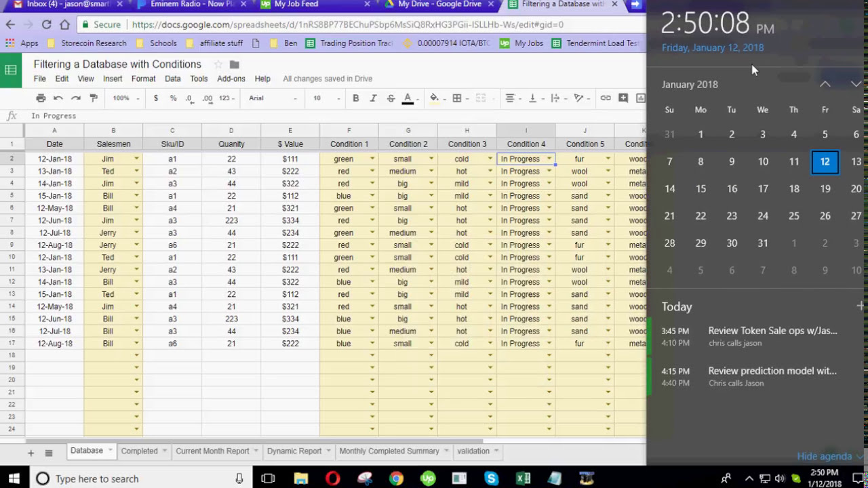The width and height of the screenshot is (868, 488).
Task: Open the Insert menu
Action: coord(113,79)
